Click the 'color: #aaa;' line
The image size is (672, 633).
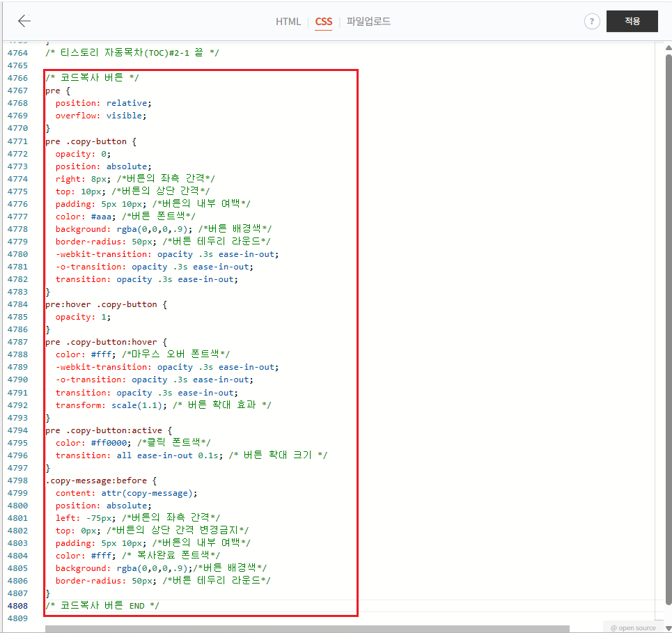(125, 217)
